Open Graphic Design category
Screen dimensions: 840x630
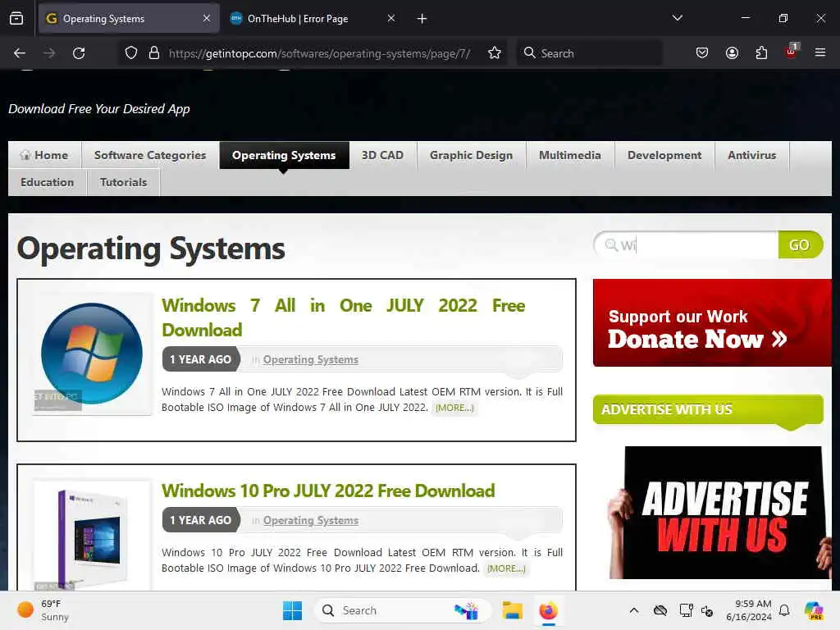(472, 155)
